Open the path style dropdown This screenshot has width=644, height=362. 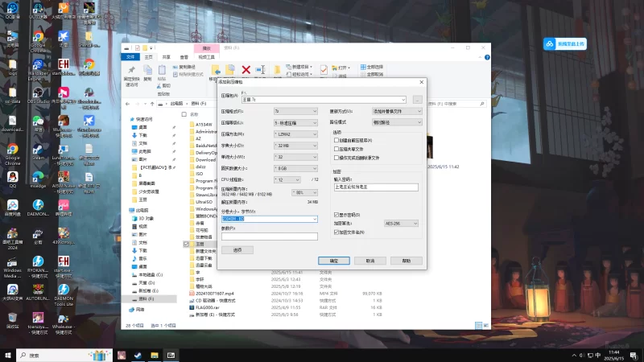[397, 122]
